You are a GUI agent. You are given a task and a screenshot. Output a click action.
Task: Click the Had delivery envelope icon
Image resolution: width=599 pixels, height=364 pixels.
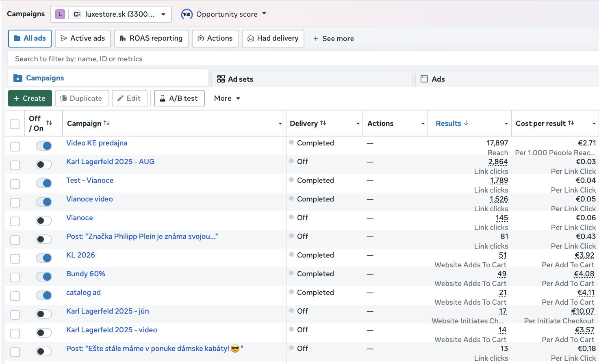tap(251, 38)
